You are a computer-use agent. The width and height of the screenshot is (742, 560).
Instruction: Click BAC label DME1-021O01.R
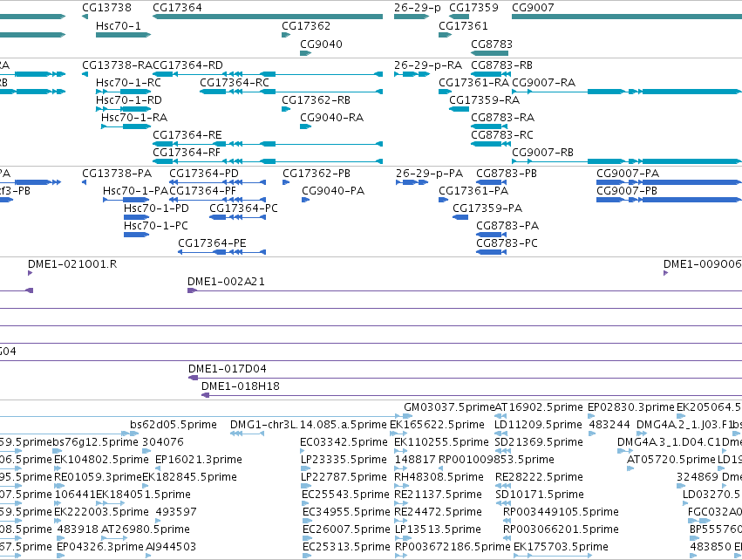pos(72,263)
